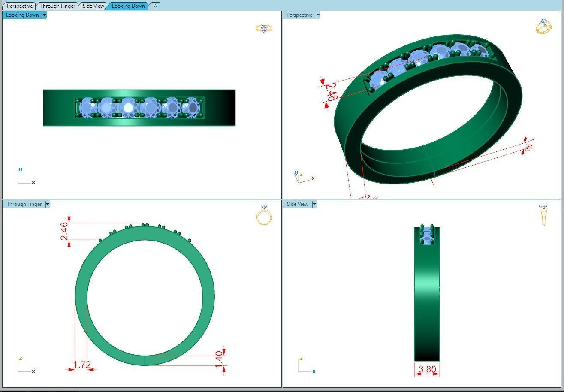564x392 pixels.
Task: Add a new viewport tab with plus
Action: [155, 6]
